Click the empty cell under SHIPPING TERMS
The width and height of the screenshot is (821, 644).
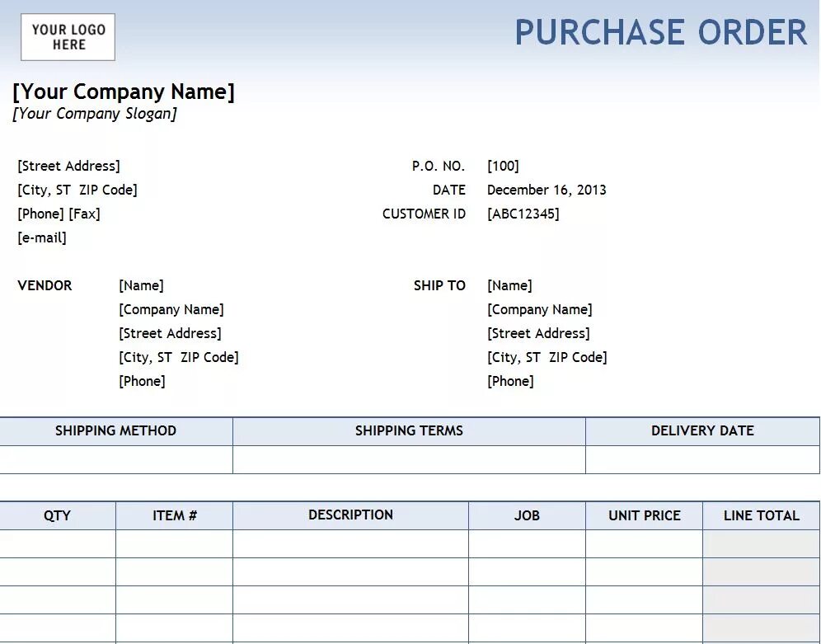coord(409,459)
